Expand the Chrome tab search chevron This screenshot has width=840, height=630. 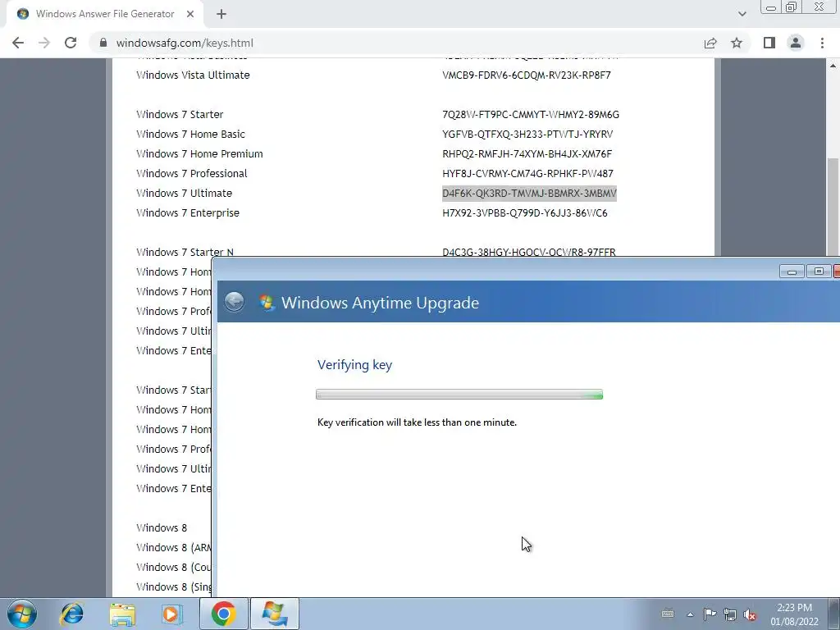742,14
